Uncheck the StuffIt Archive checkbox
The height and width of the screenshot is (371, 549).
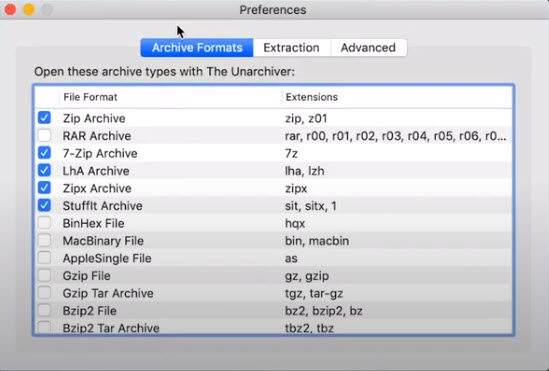tap(44, 205)
